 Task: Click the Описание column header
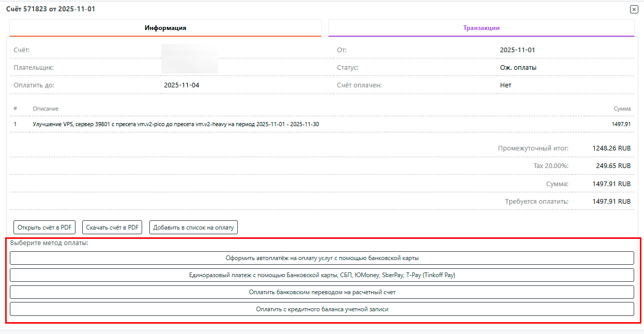coord(45,109)
